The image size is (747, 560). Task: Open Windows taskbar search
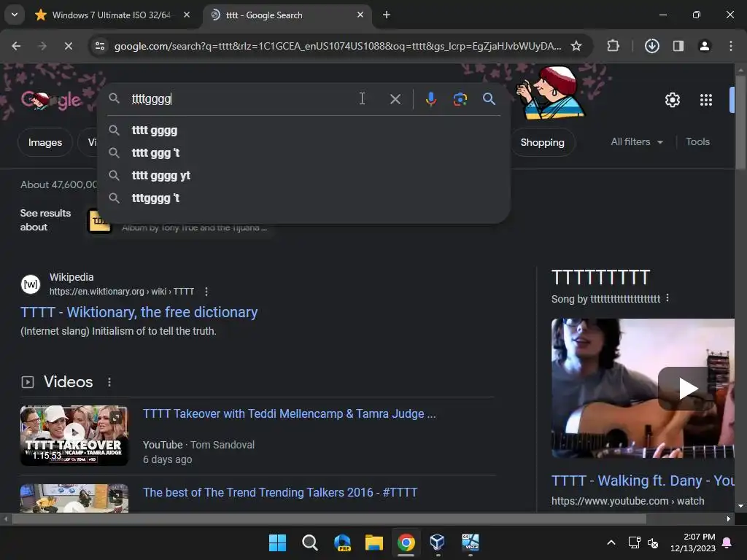pos(309,542)
